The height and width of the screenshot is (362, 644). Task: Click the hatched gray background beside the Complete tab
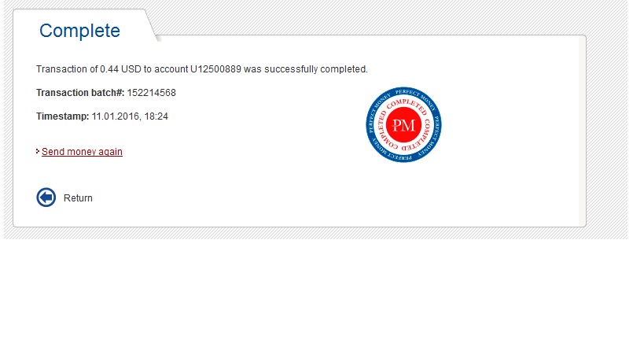pos(370,18)
